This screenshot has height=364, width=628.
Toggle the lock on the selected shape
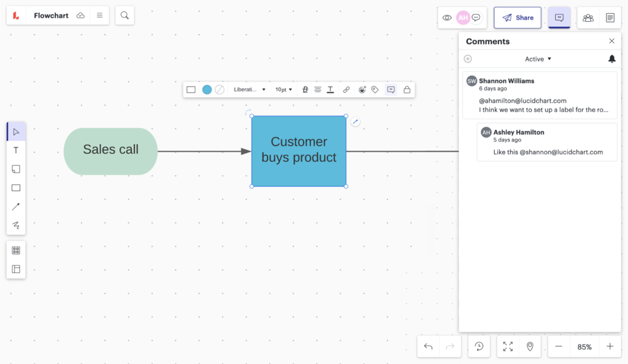[x=407, y=90]
